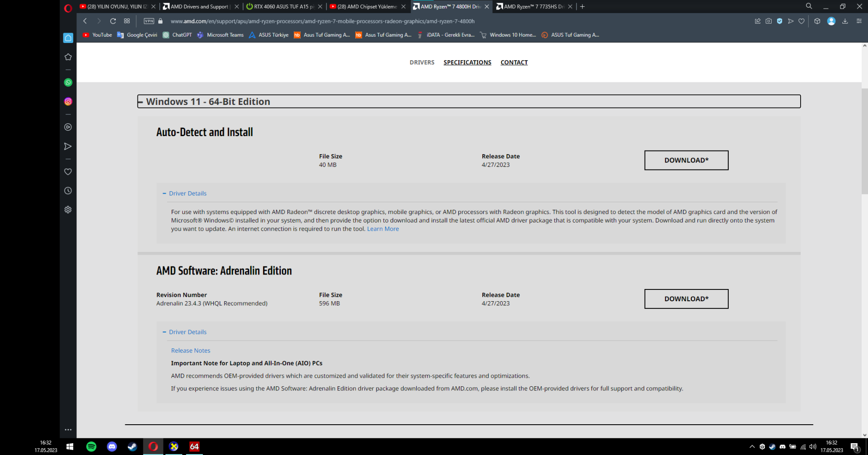The height and width of the screenshot is (455, 868).
Task: Open the Speed Dial grid icon
Action: tap(127, 21)
